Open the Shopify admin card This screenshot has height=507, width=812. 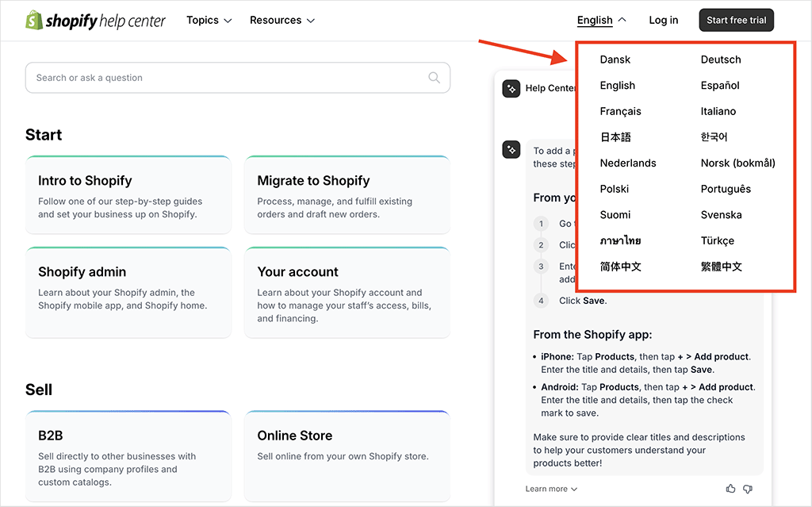[x=128, y=293]
